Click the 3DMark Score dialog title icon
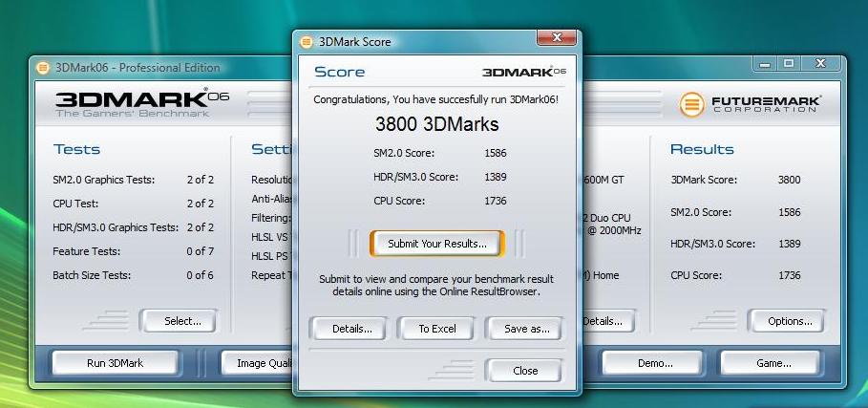 pyautogui.click(x=307, y=42)
